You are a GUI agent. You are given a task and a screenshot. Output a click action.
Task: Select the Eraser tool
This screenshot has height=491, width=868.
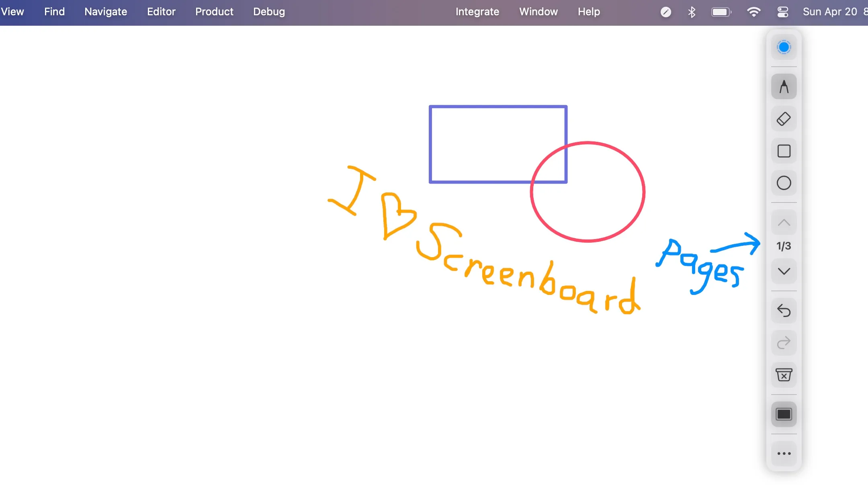click(x=784, y=119)
